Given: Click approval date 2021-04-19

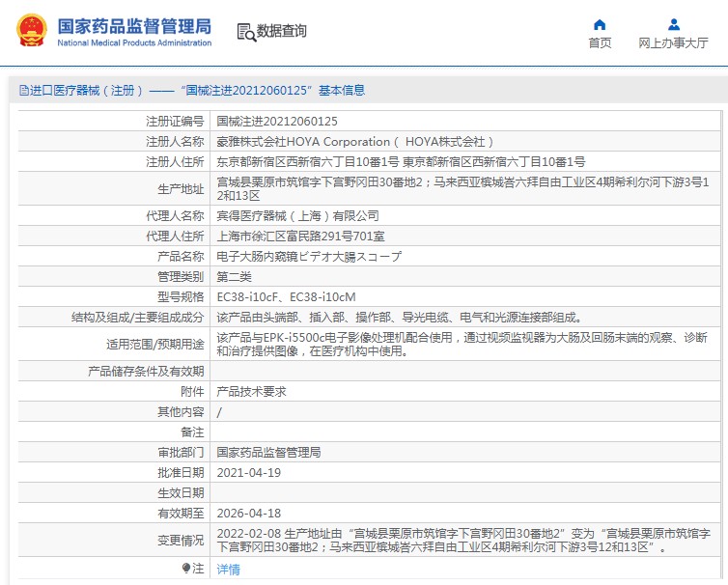Looking at the screenshot, I should (248, 472).
